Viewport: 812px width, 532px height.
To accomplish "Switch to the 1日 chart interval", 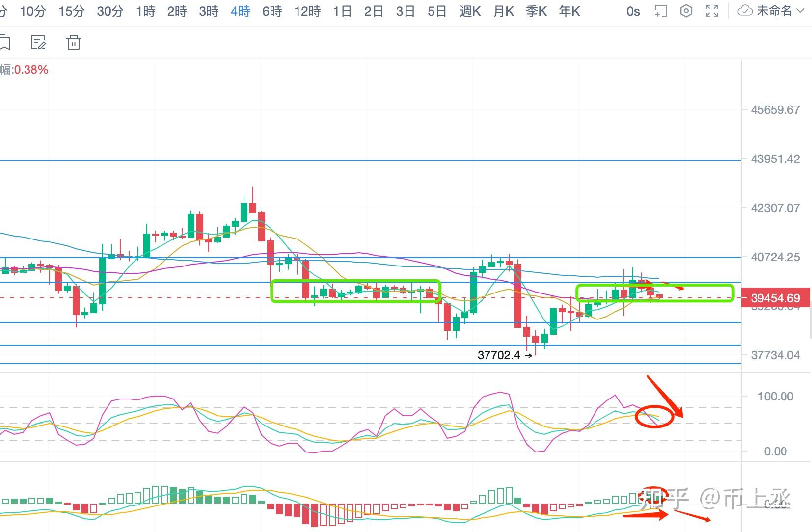I will click(x=342, y=11).
